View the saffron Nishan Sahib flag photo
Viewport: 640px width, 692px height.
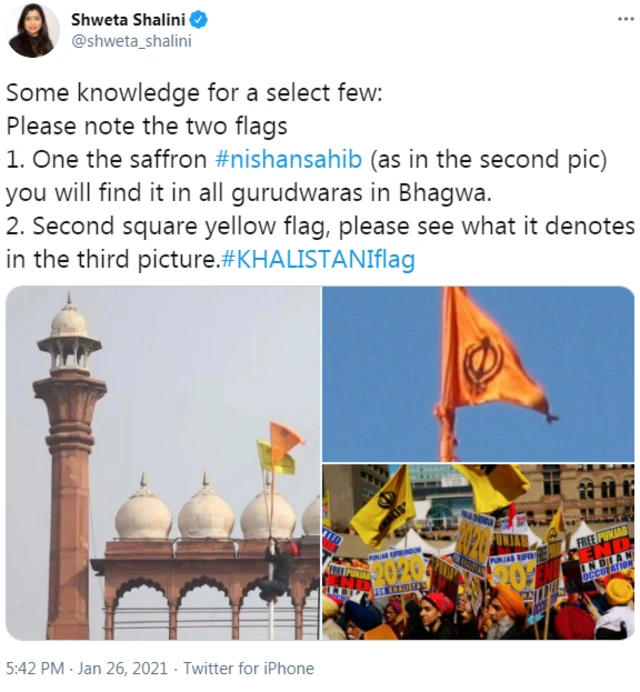pyautogui.click(x=478, y=374)
